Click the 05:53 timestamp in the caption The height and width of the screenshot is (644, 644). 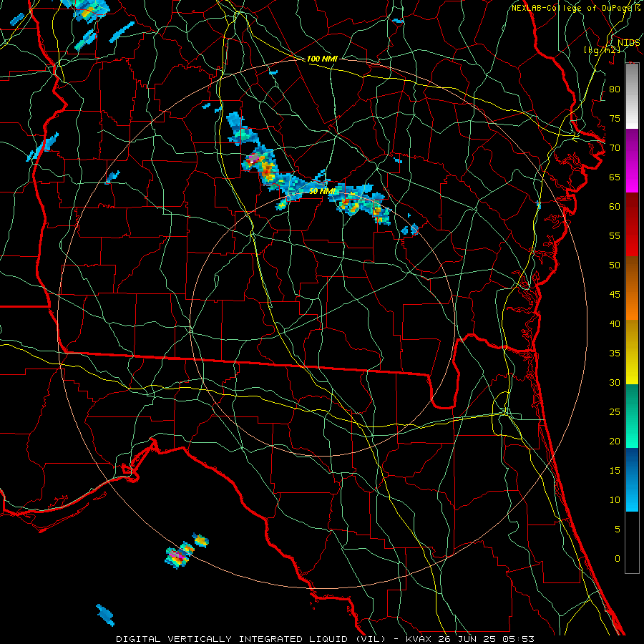pos(517,639)
